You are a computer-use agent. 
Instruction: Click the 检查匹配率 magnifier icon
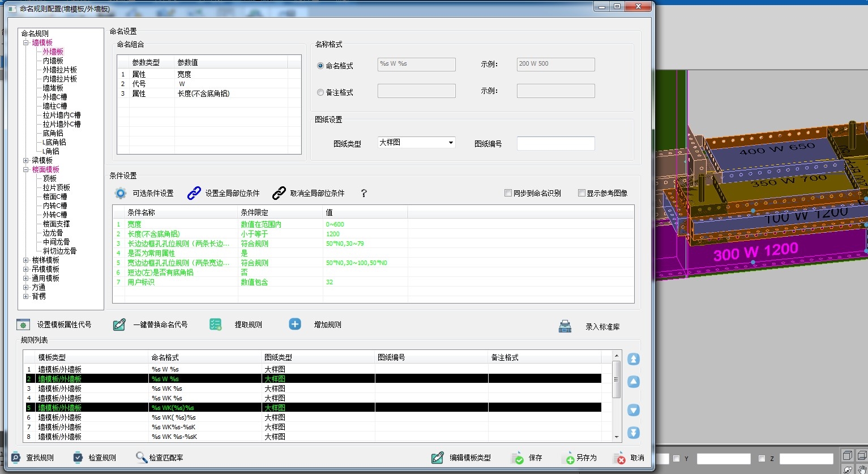142,458
